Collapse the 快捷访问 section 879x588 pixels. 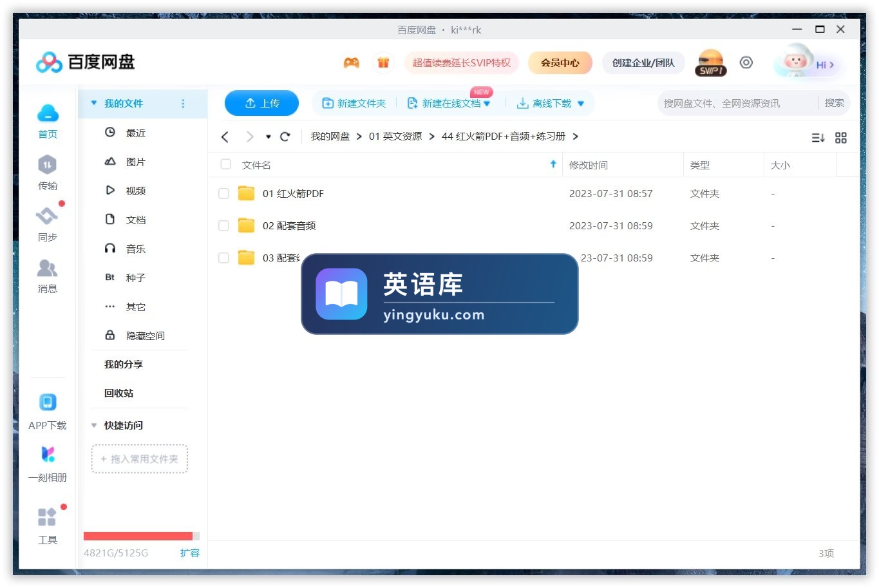coord(94,425)
